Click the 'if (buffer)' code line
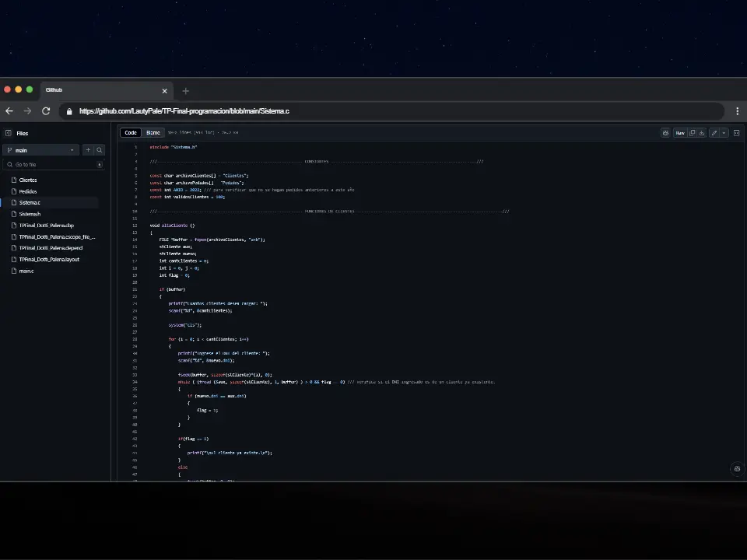747x560 pixels. pyautogui.click(x=172, y=289)
